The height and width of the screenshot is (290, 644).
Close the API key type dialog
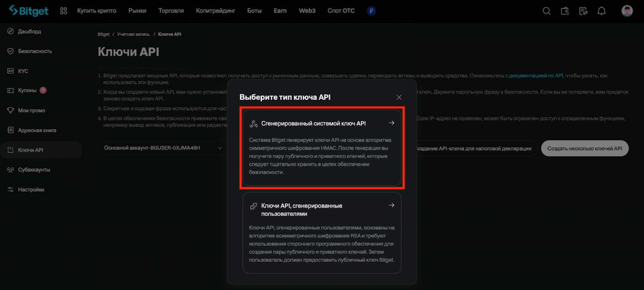click(x=399, y=97)
